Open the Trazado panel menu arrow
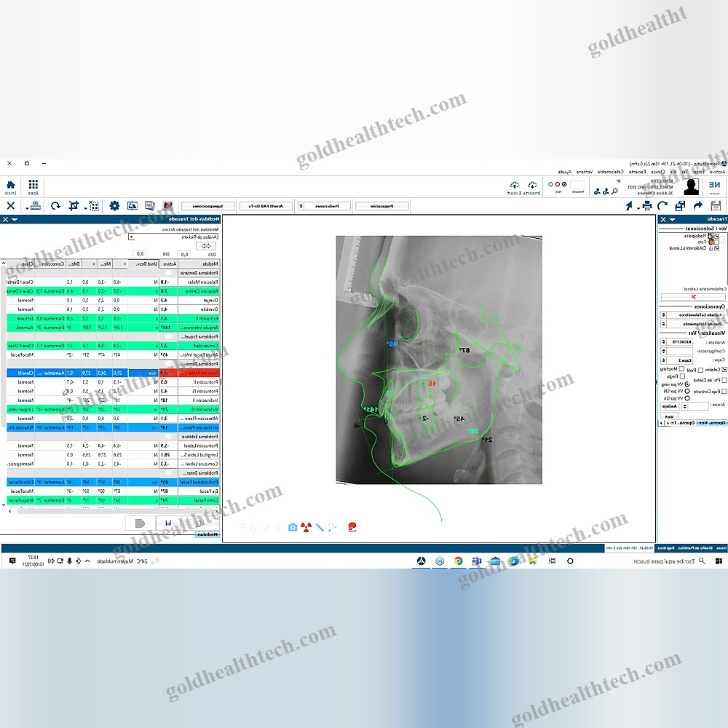The width and height of the screenshot is (728, 728). (672, 219)
